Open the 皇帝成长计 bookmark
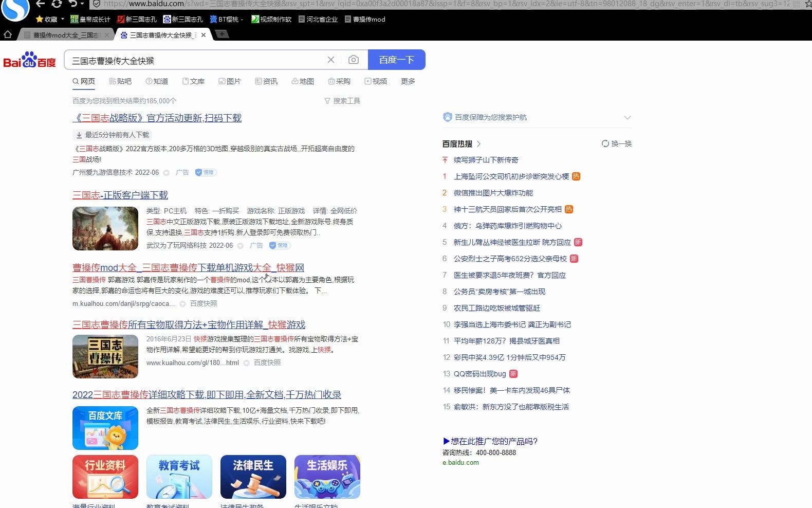This screenshot has width=812, height=508. coord(90,19)
